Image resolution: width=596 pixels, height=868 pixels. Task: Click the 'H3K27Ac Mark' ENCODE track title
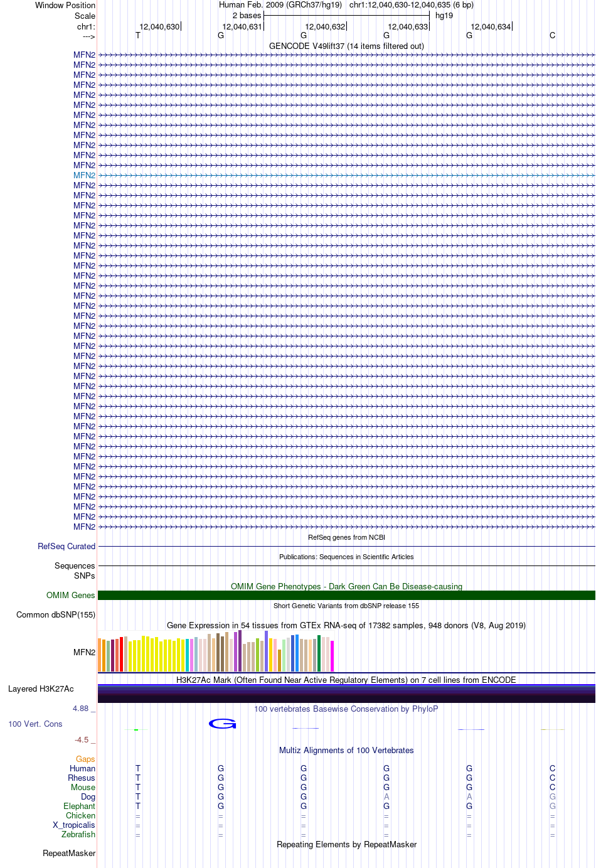tap(346, 680)
